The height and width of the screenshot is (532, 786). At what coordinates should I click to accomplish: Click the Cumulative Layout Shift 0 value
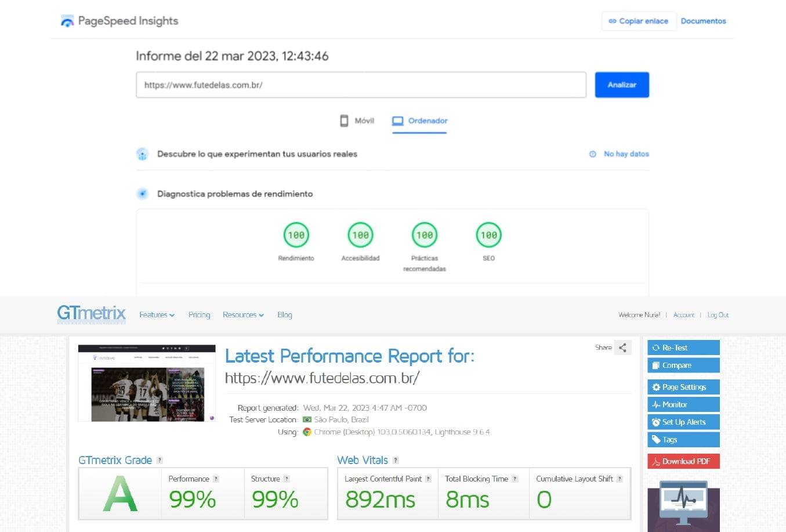pyautogui.click(x=544, y=500)
